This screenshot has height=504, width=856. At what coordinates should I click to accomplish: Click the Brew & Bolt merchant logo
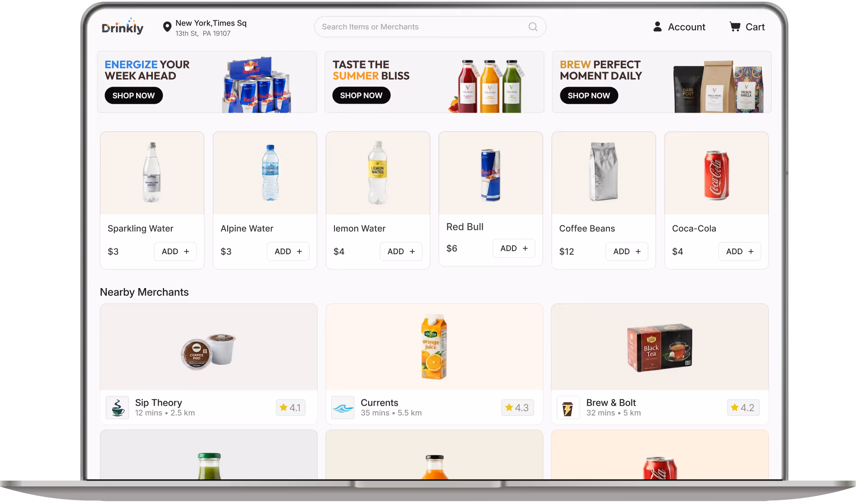[568, 408]
